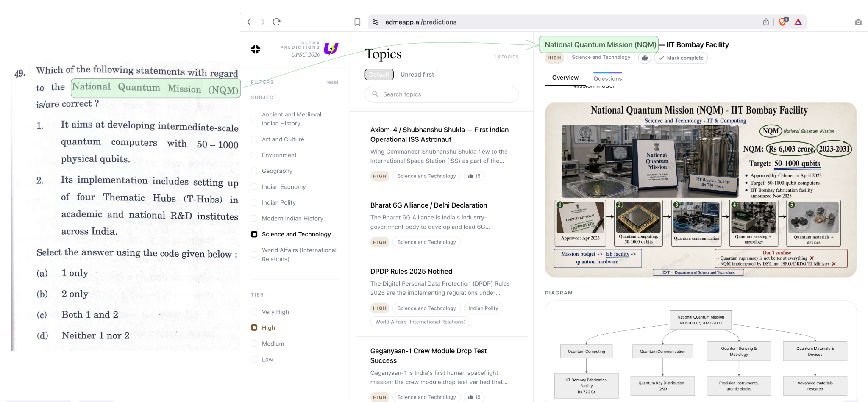Click the Science and Technology tag beside the thumbs-up
Viewport: 868px width, 402px height.
(601, 58)
